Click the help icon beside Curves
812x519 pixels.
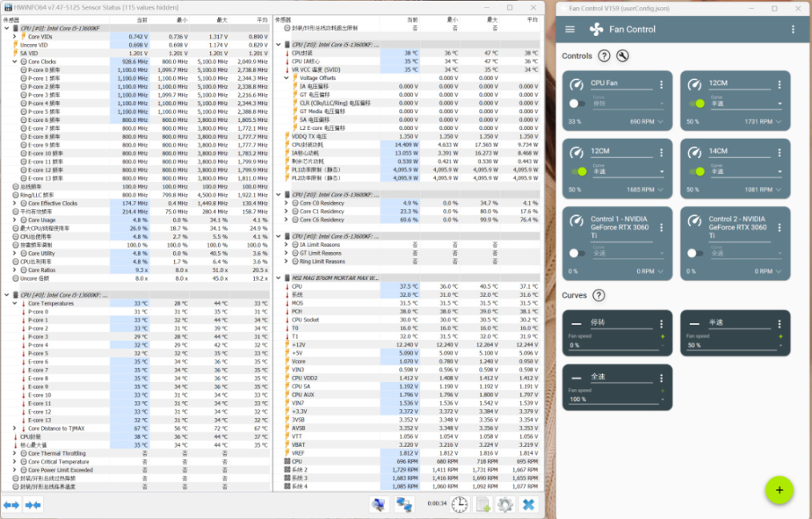[x=598, y=295]
